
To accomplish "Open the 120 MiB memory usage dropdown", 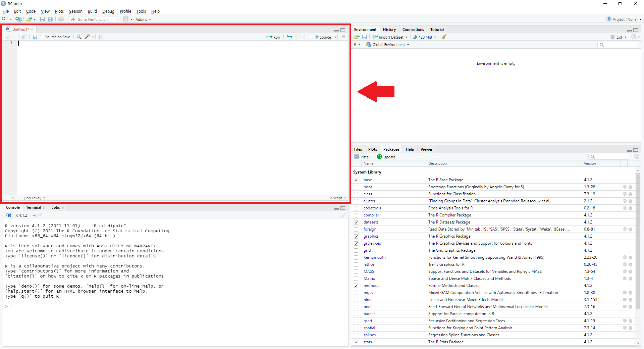I will click(x=425, y=37).
